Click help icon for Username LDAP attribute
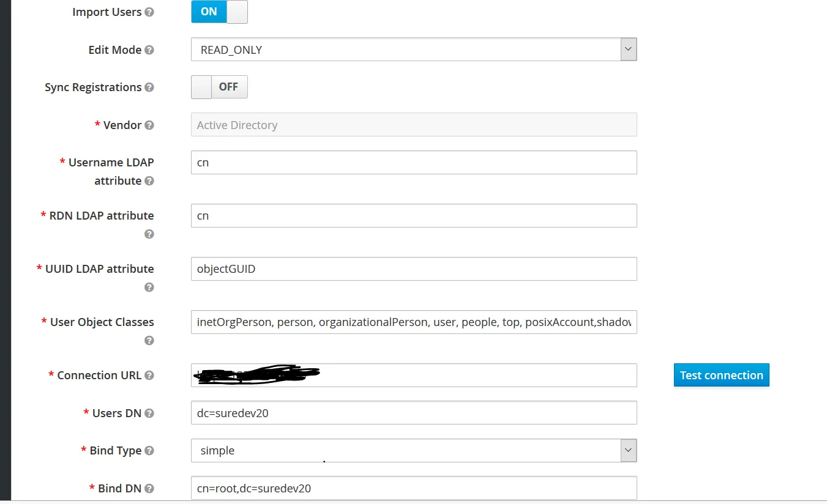The image size is (827, 504). click(149, 181)
